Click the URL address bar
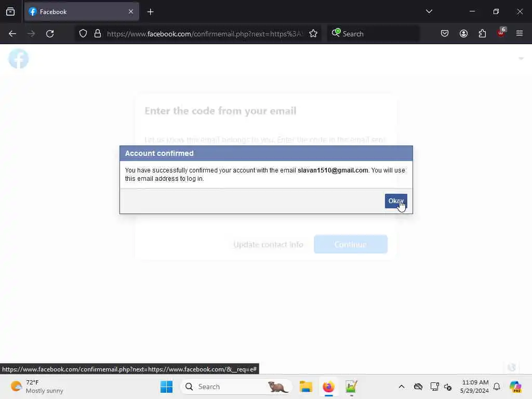532x399 pixels. (x=205, y=34)
